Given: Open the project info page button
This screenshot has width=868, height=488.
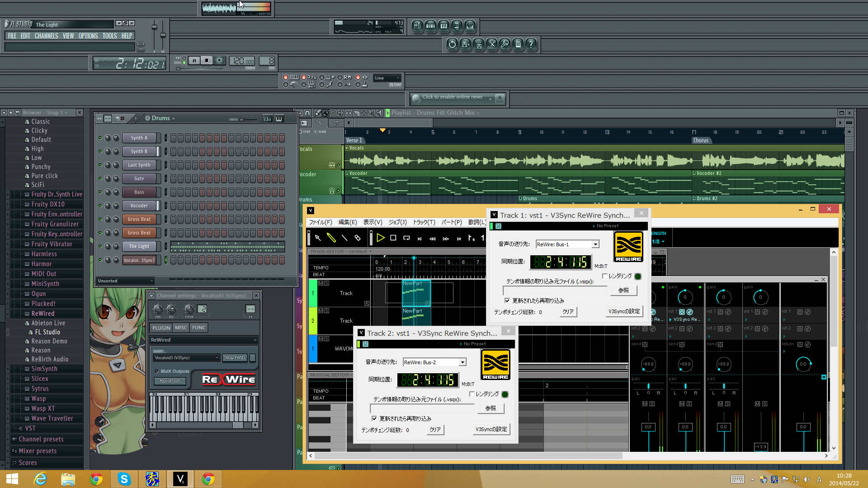Looking at the screenshot, I should coord(518,44).
